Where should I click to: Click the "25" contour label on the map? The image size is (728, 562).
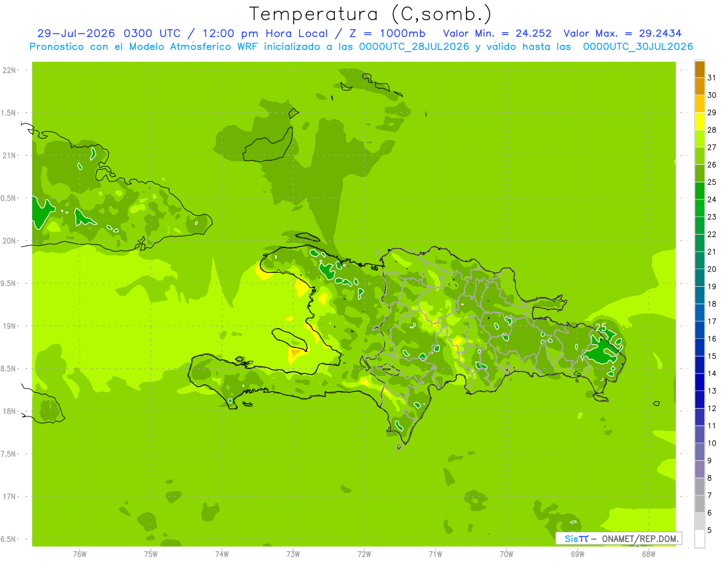click(x=601, y=327)
